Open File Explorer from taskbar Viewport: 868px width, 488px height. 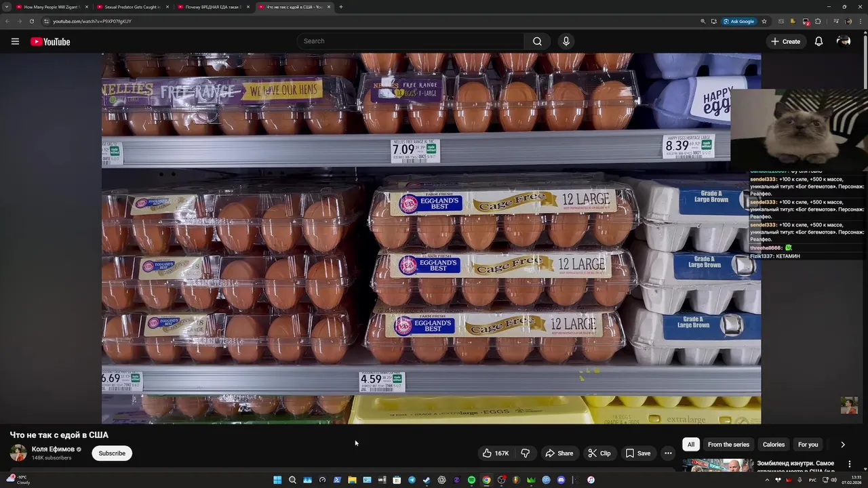coord(352,480)
